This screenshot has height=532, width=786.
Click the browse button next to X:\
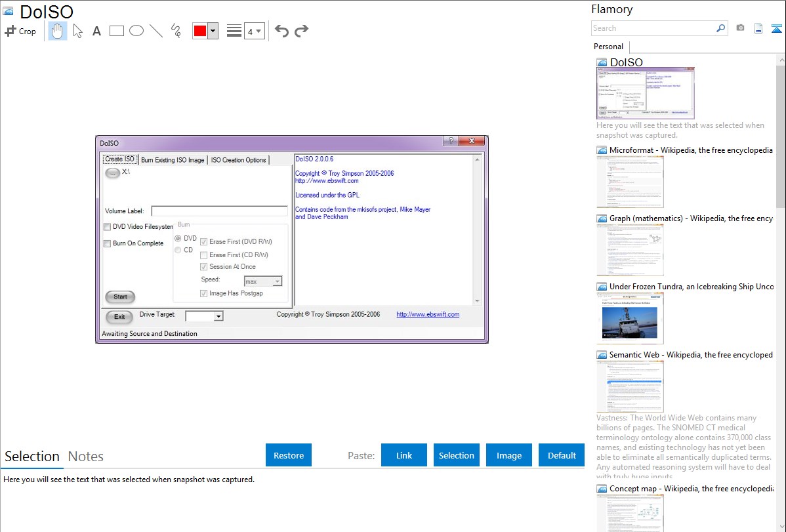coord(112,173)
